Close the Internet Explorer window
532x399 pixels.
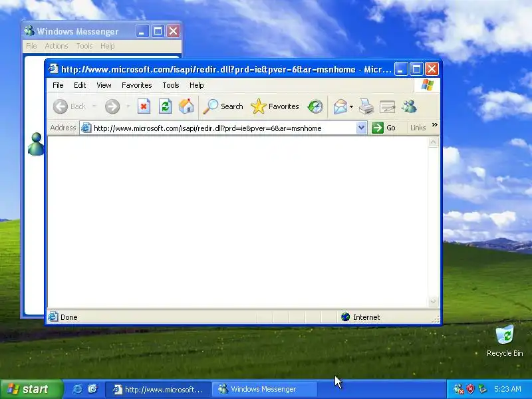pos(432,69)
